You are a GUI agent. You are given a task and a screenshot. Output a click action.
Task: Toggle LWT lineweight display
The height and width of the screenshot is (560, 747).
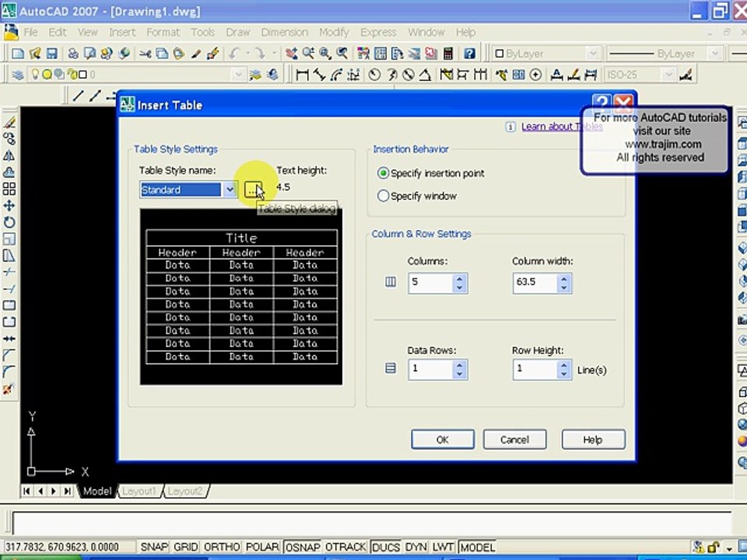pyautogui.click(x=443, y=547)
